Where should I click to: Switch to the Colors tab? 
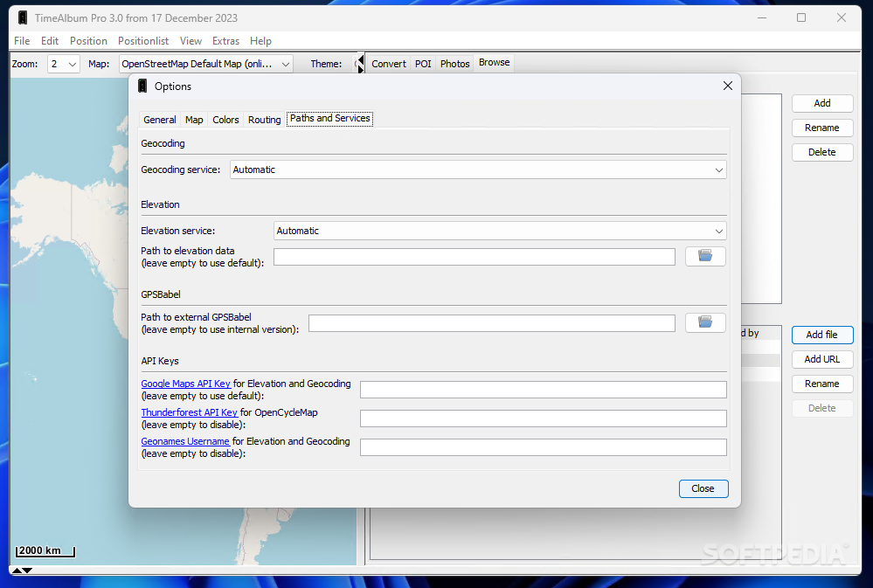225,120
